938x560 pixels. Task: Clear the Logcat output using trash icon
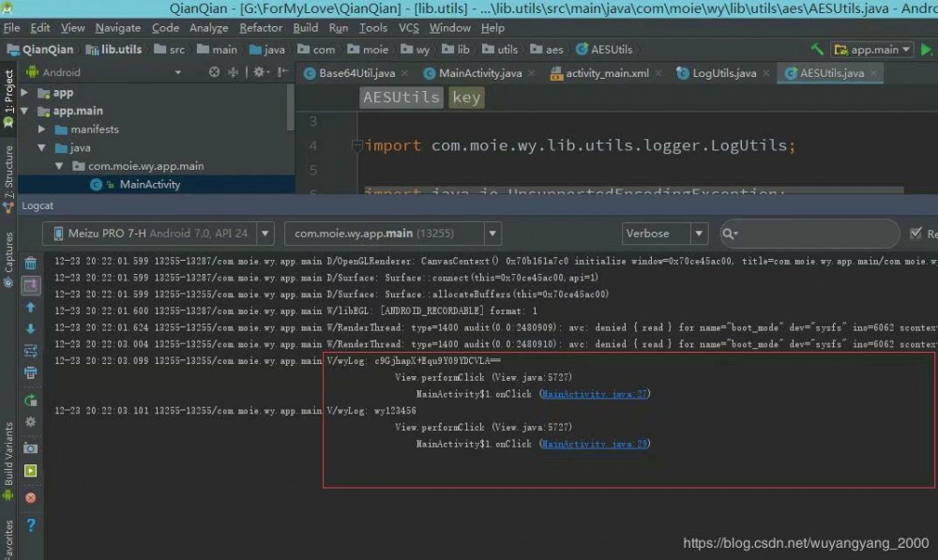pos(30,263)
